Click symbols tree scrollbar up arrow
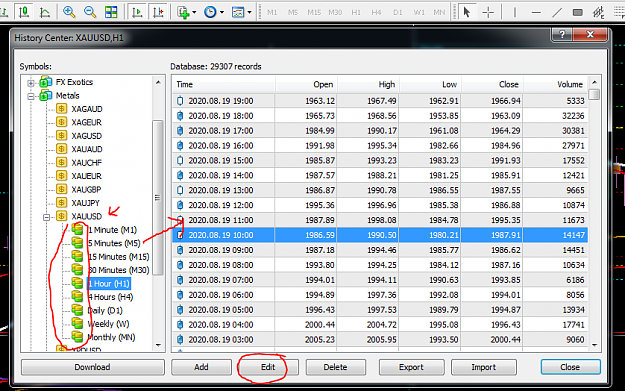Image resolution: width=625 pixels, height=391 pixels. click(x=158, y=83)
